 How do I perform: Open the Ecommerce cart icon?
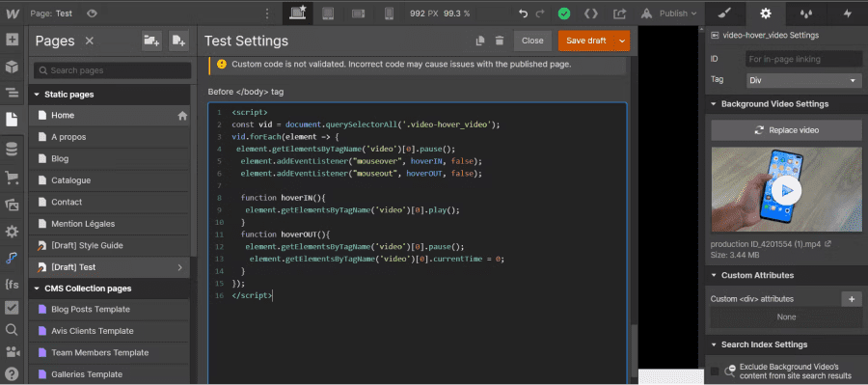click(12, 178)
